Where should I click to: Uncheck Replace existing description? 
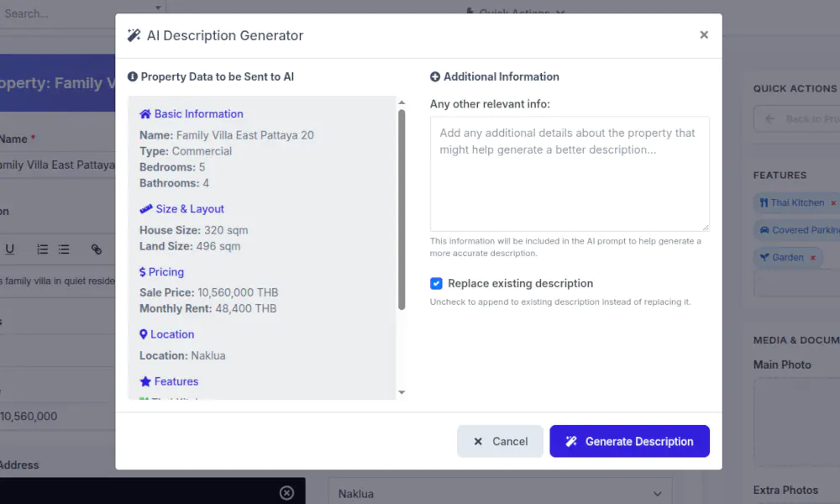pyautogui.click(x=436, y=283)
